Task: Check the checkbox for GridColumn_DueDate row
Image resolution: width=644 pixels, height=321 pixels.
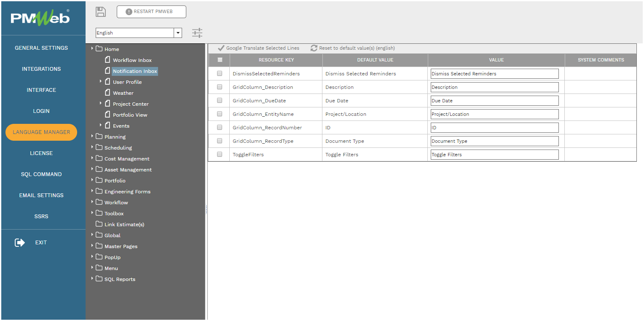Action: click(219, 100)
